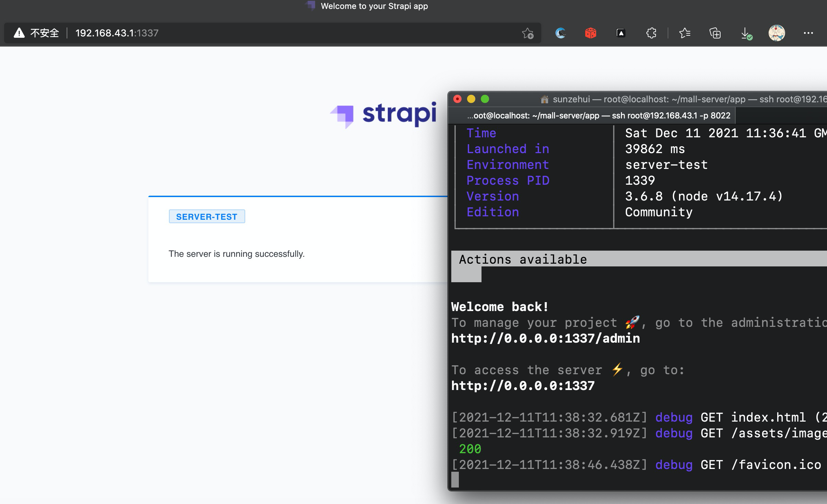The height and width of the screenshot is (504, 827).
Task: Click the http://0.0.0.0:1337/admin link in terminal
Action: (545, 339)
